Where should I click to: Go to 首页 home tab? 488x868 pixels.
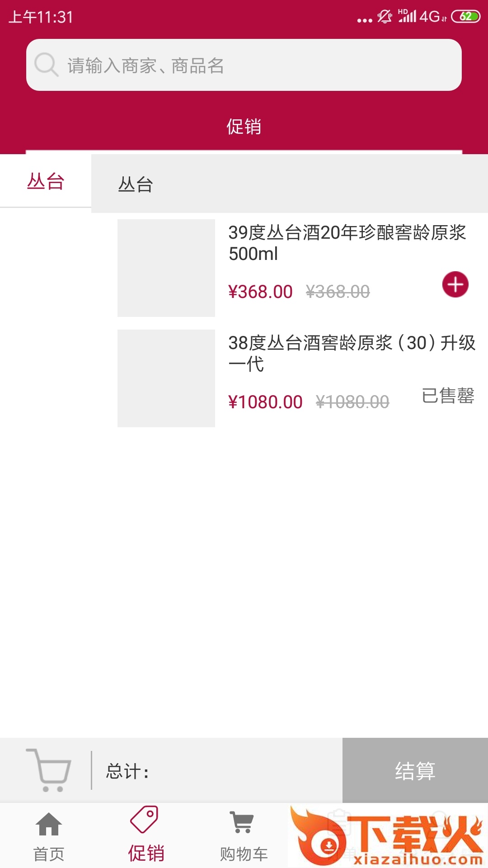tap(49, 836)
